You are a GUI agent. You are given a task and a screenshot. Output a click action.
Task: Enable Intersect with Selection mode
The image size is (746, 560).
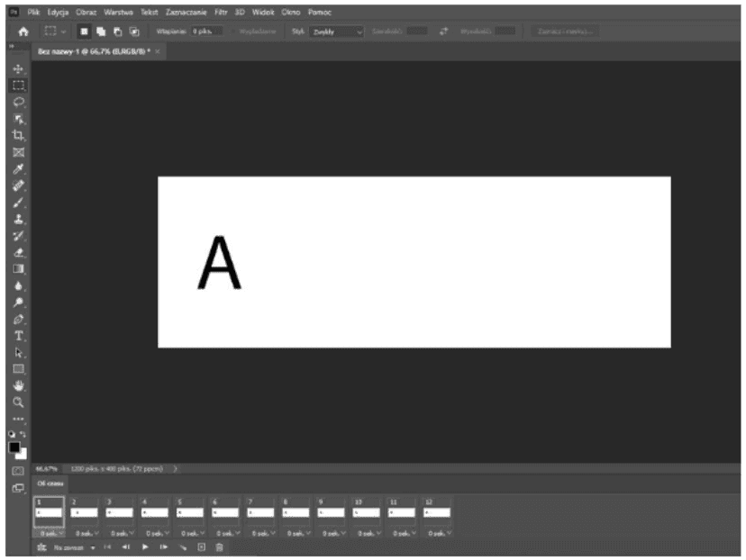[x=134, y=32]
